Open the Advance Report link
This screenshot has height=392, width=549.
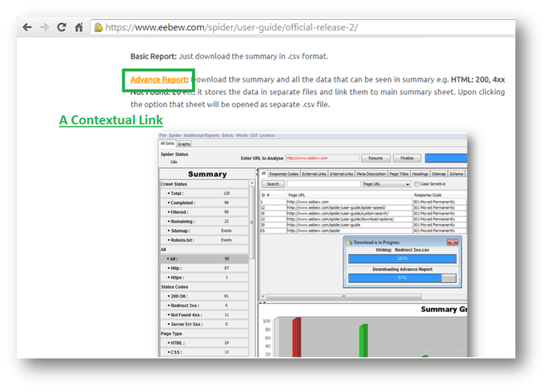[158, 79]
